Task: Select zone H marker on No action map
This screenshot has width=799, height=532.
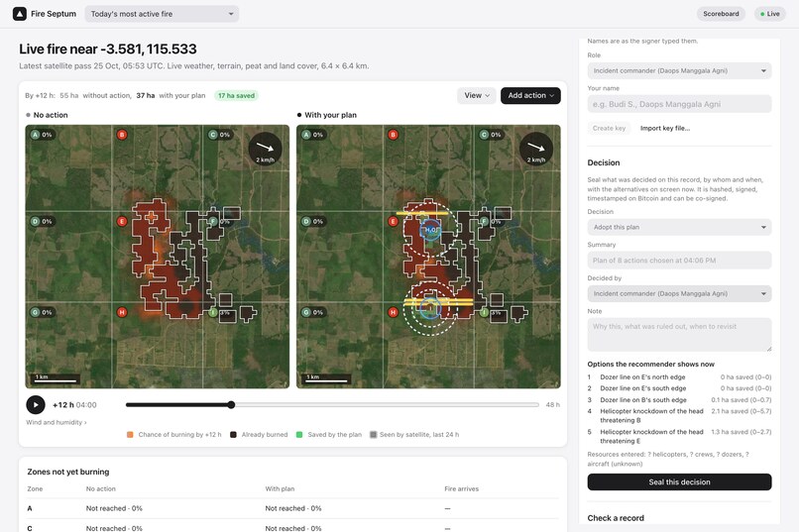Action: click(x=122, y=312)
